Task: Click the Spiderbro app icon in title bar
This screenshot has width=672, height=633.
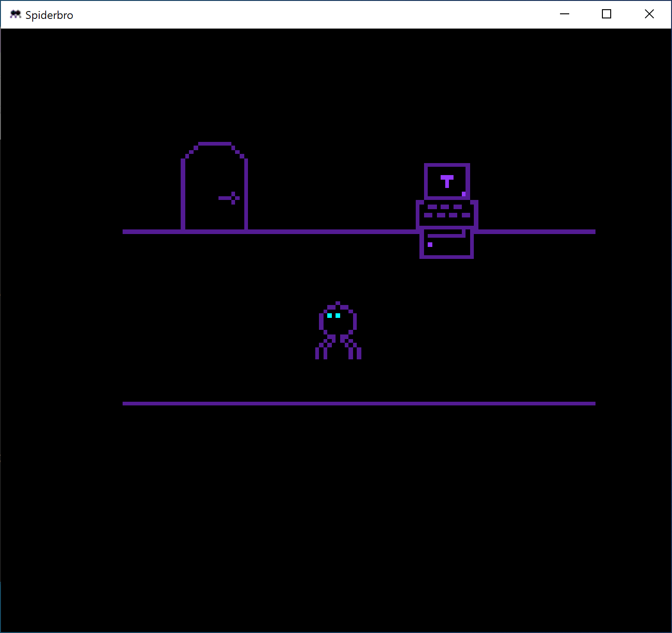Action: pos(15,15)
